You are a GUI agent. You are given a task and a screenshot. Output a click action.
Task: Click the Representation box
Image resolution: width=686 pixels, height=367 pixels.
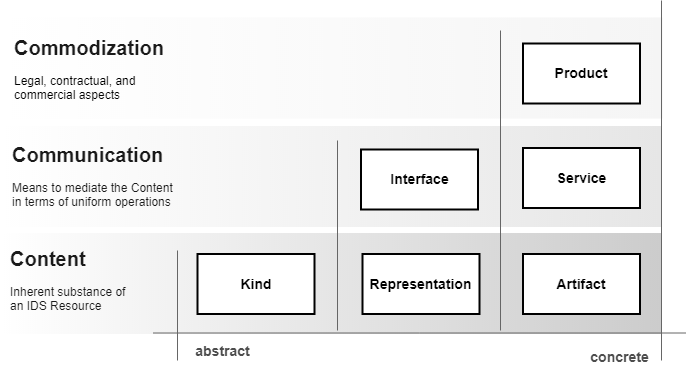[x=421, y=284]
